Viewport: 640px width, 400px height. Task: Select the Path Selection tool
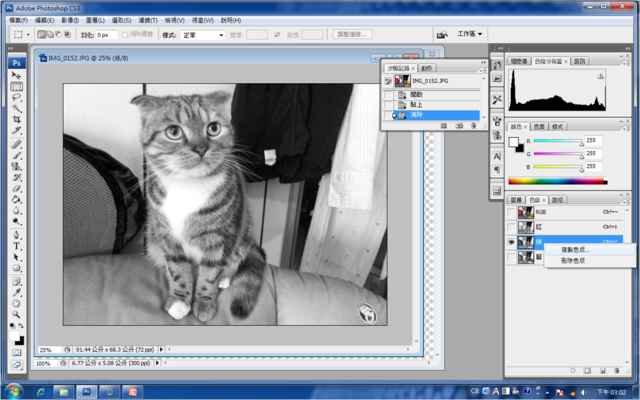16,257
